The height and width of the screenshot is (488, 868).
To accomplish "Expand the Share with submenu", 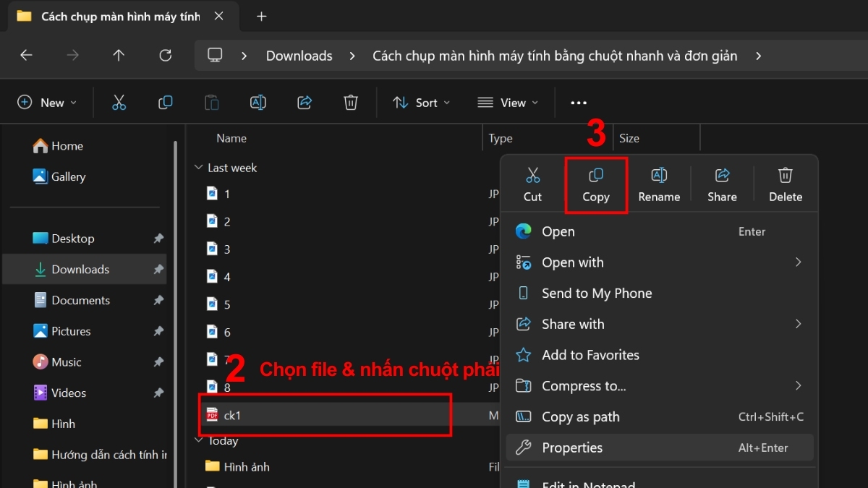I will 799,324.
